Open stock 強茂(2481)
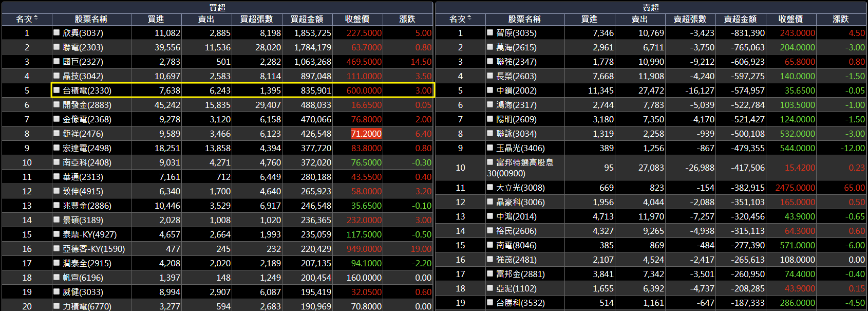Viewport: 868px width, 311px height. 516,260
